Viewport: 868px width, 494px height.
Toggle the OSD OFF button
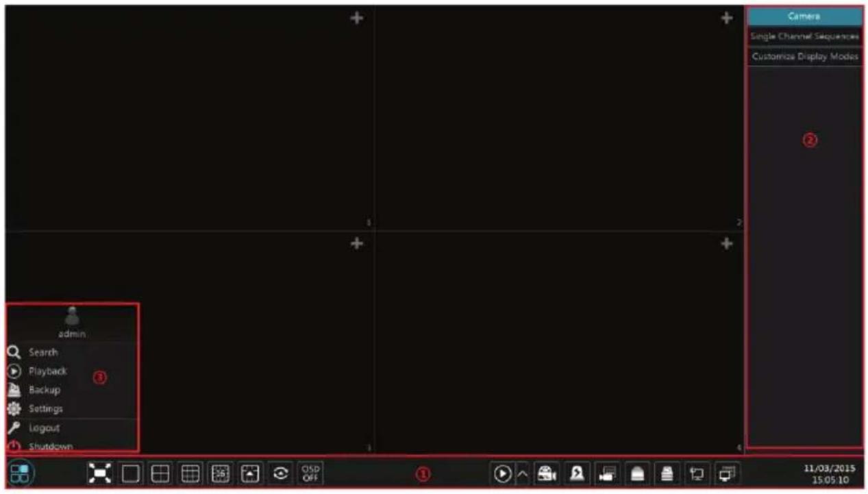310,473
